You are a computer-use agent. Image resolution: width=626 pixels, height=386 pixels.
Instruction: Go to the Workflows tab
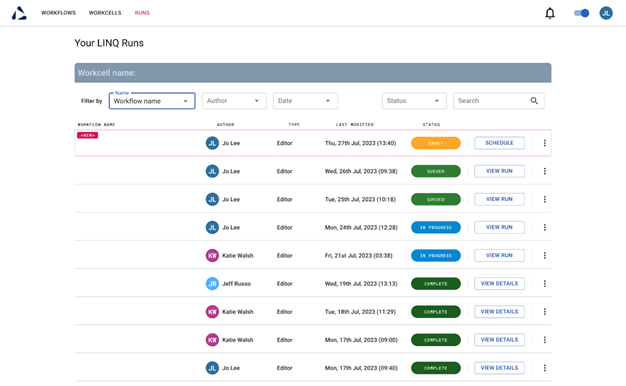click(58, 13)
